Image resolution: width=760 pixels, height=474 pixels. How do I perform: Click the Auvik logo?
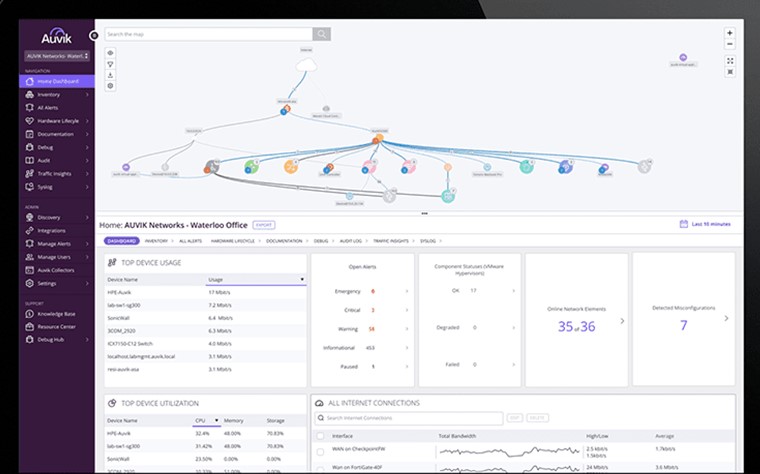(57, 36)
